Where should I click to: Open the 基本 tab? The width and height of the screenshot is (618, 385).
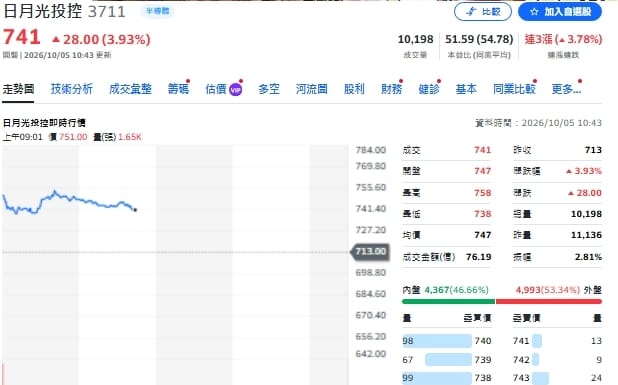click(466, 89)
